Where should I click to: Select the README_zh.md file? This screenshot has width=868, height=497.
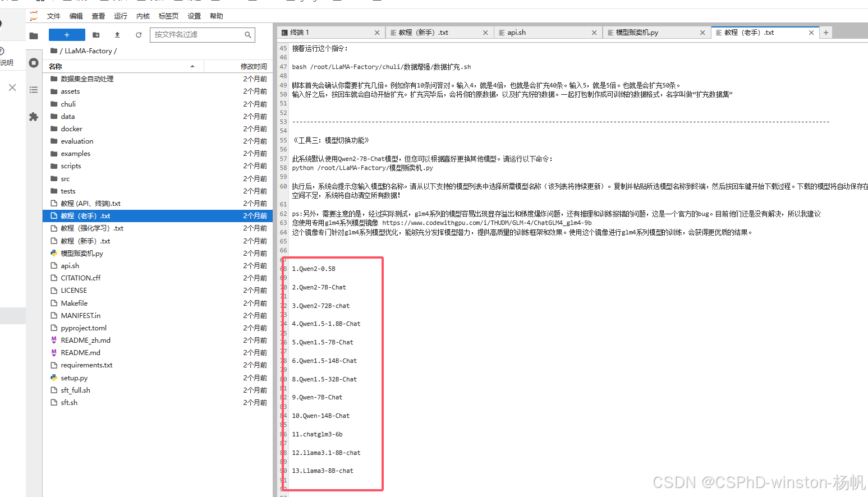[x=158, y=340]
